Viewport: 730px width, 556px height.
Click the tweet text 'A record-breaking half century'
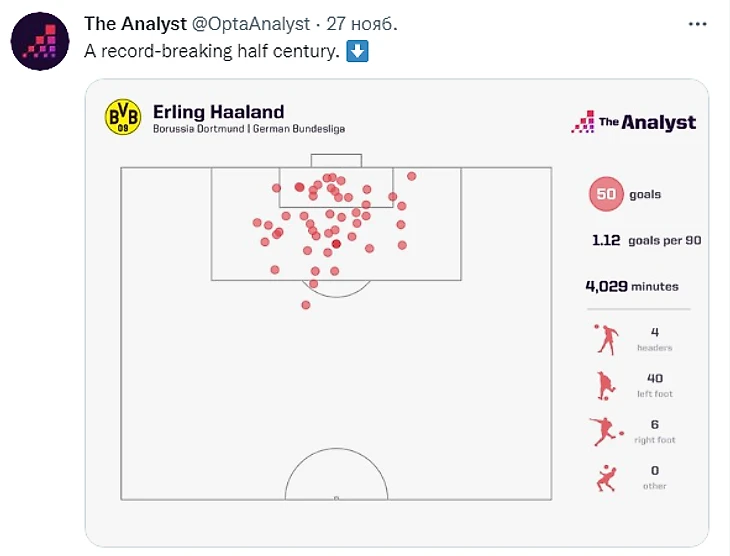point(211,50)
